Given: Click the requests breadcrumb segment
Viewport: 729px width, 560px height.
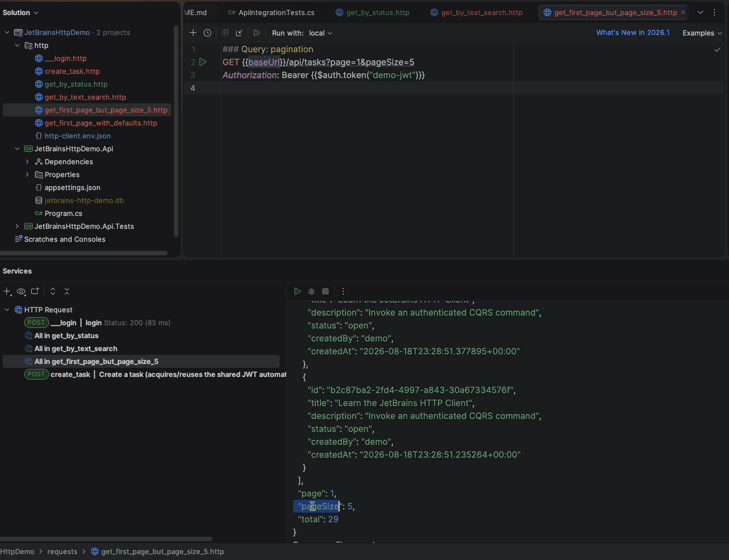Looking at the screenshot, I should [x=63, y=551].
